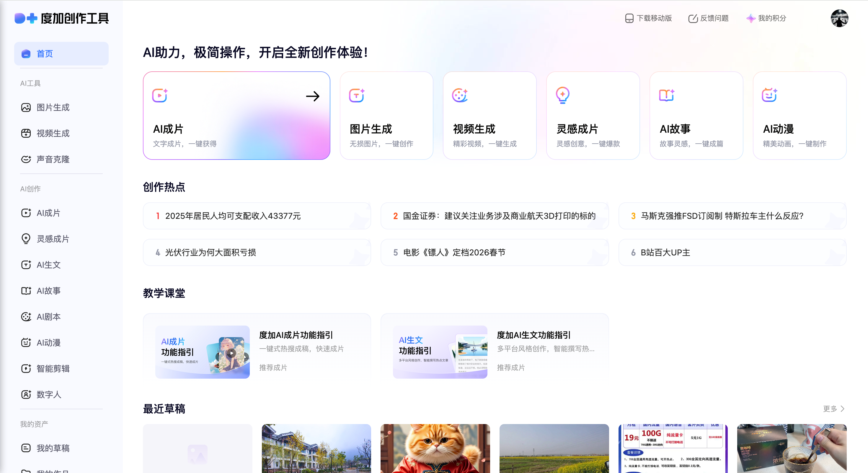868x473 pixels.
Task: Select the 数字人 sidebar icon
Action: (26, 394)
